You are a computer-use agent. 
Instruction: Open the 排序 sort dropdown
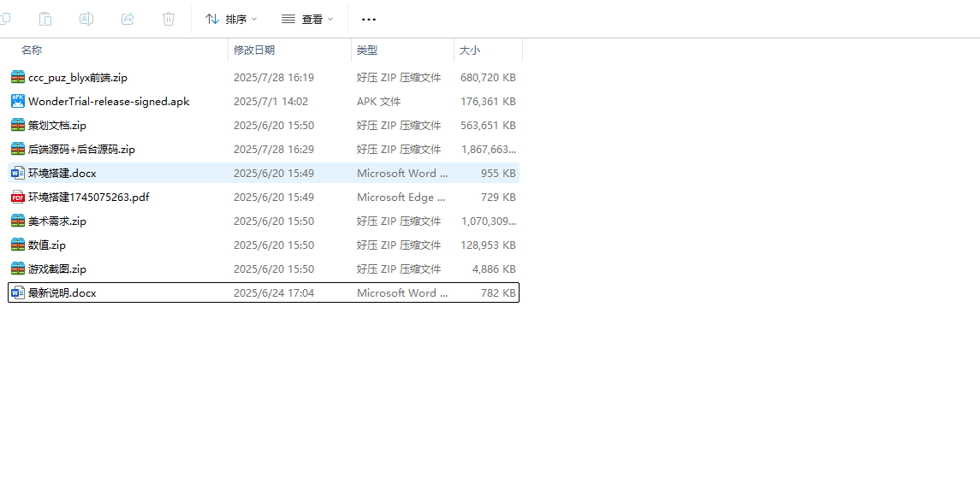[231, 20]
